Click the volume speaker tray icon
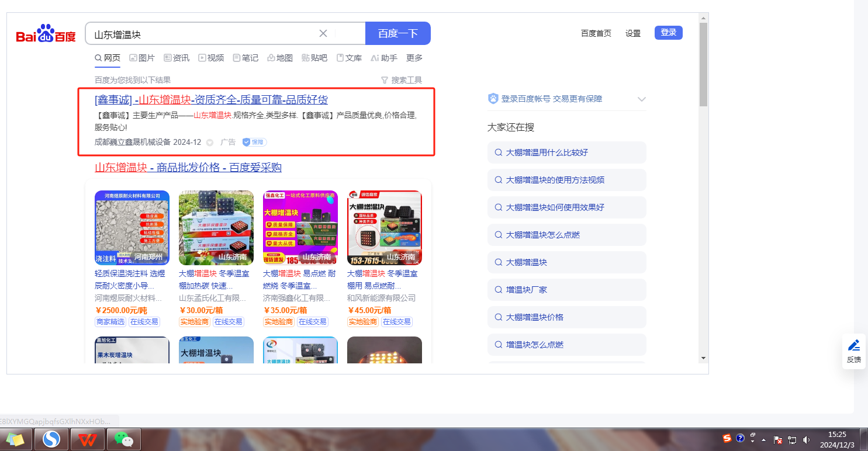This screenshot has width=868, height=451. [x=807, y=440]
